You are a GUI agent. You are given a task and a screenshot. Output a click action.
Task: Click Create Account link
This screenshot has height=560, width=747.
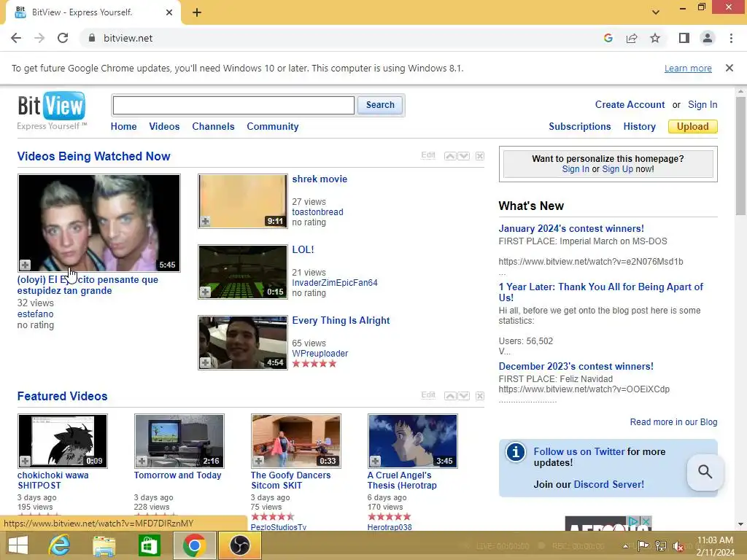(x=630, y=105)
